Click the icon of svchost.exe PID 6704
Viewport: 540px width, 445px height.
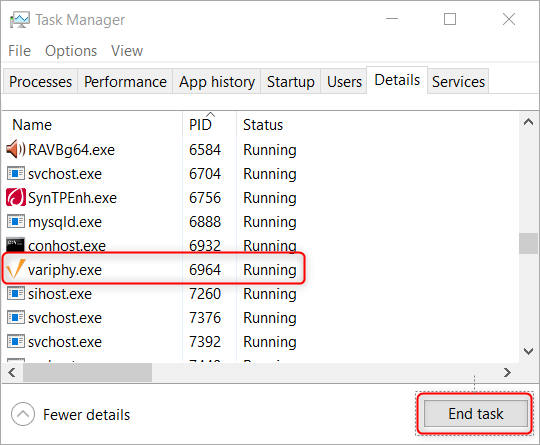15,173
